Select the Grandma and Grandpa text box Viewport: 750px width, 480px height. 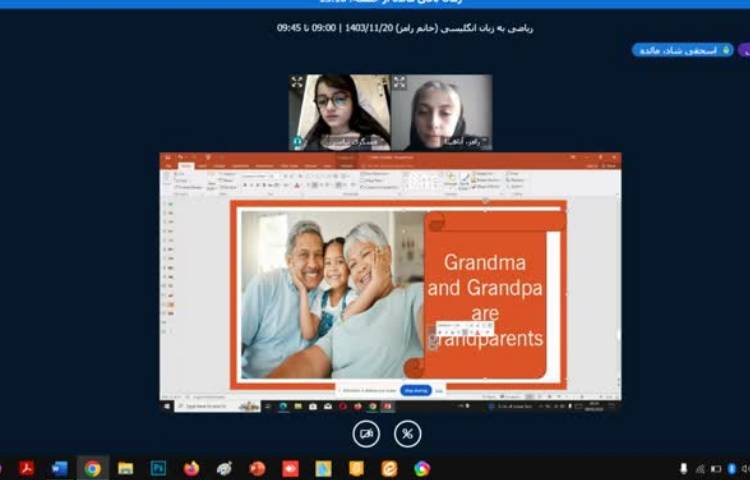click(x=485, y=300)
